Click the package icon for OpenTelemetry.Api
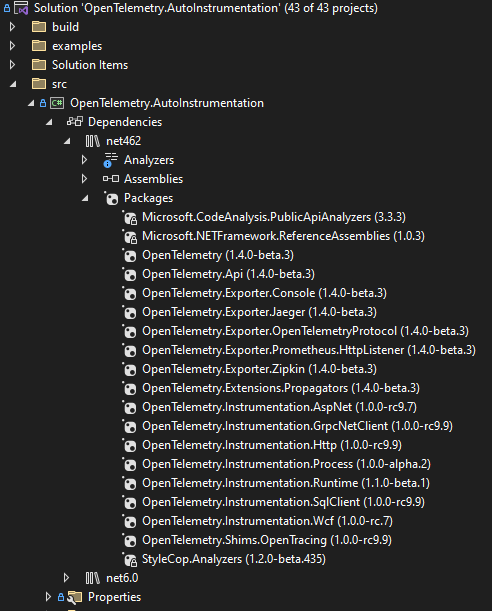Viewport: 492px width, 611px height. click(129, 275)
